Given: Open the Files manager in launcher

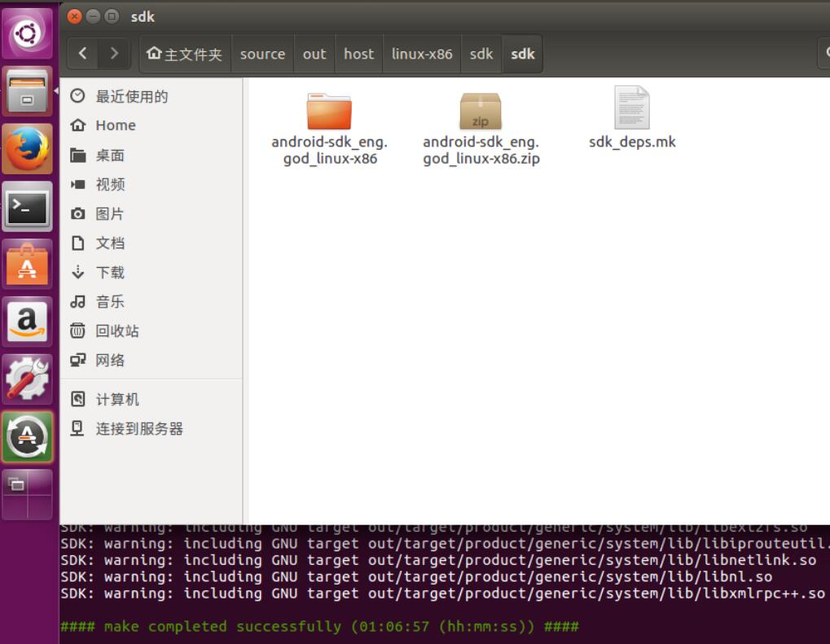Looking at the screenshot, I should coord(27,91).
